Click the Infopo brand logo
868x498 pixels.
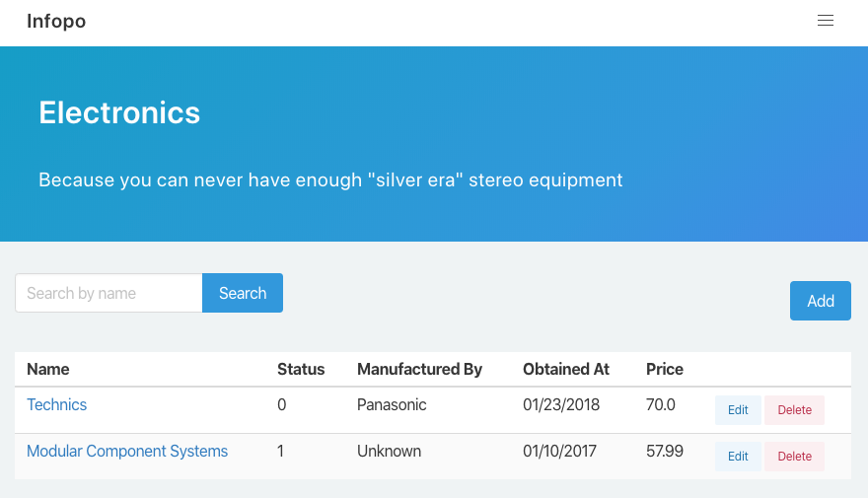click(56, 21)
